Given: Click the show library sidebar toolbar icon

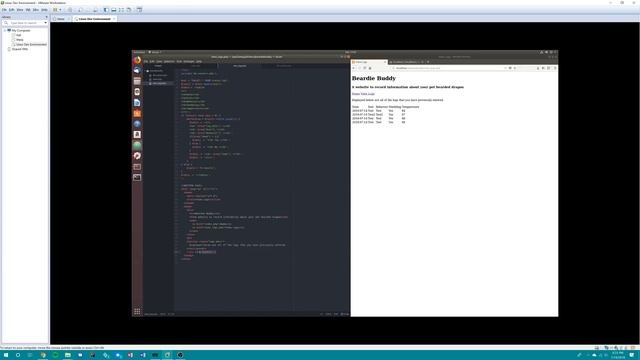Looking at the screenshot, I should [x=106, y=10].
